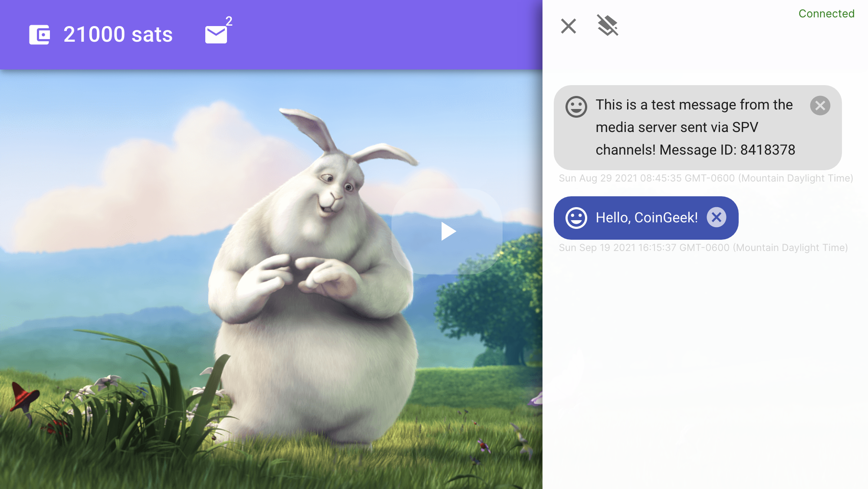The height and width of the screenshot is (489, 868).
Task: Clear all messages using the crossed layers icon
Action: point(608,26)
